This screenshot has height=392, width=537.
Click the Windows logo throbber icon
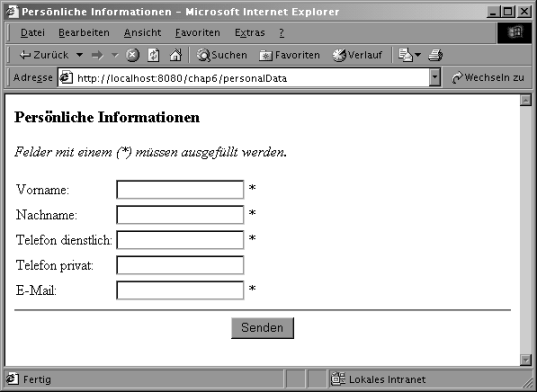click(x=515, y=33)
